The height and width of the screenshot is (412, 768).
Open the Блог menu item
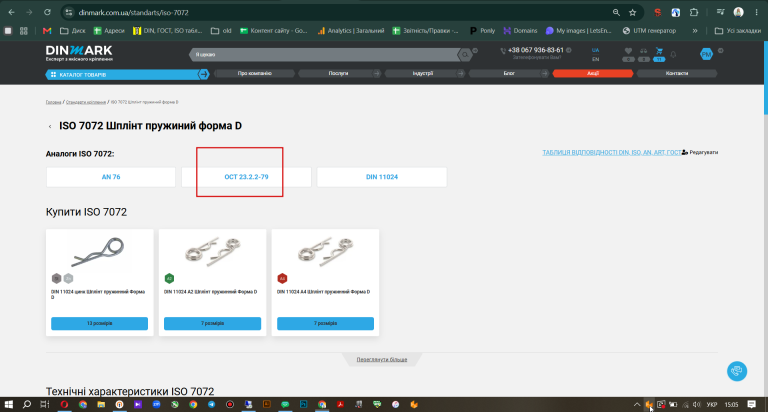(x=509, y=73)
